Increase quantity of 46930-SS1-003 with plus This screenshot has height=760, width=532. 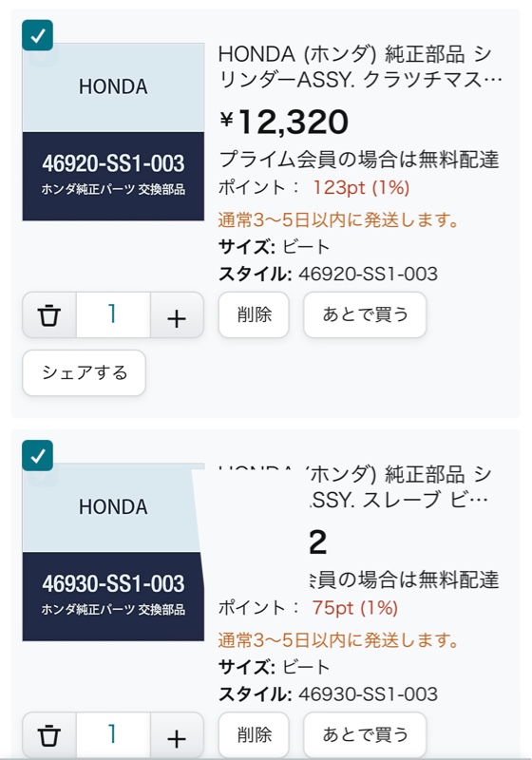click(177, 734)
